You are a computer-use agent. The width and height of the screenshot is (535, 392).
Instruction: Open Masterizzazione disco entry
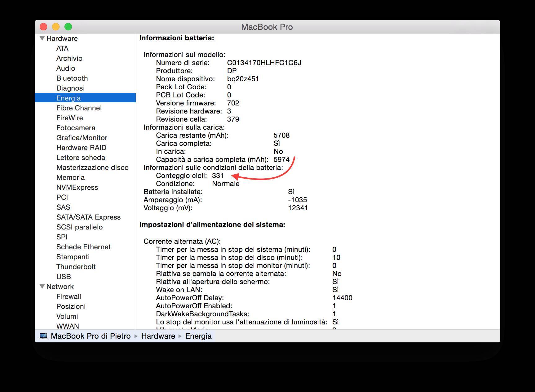click(92, 167)
